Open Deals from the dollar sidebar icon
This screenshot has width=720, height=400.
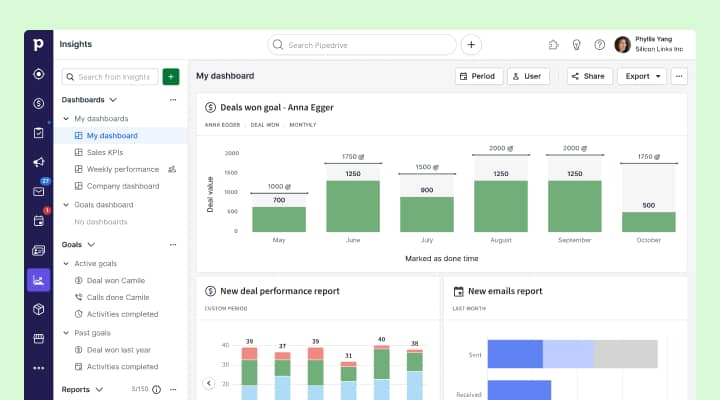pyautogui.click(x=38, y=103)
